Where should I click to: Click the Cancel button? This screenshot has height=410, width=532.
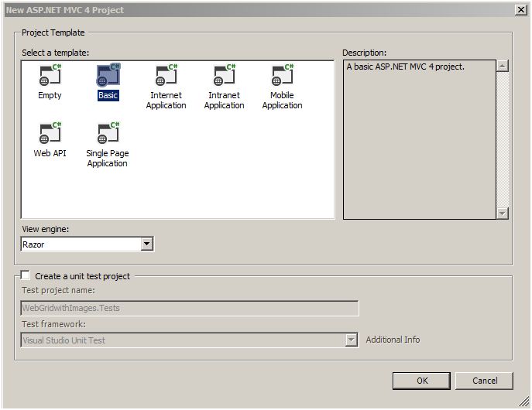(485, 381)
